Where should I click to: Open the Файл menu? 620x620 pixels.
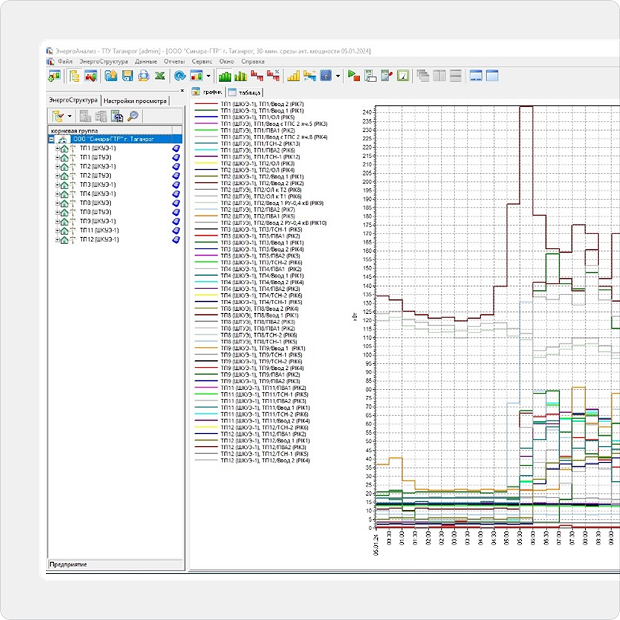(x=65, y=62)
